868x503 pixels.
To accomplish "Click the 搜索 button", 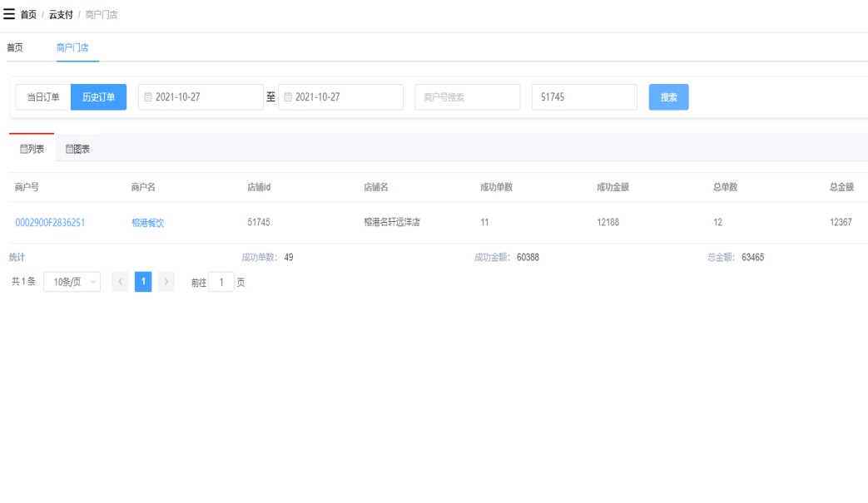I will coord(668,97).
